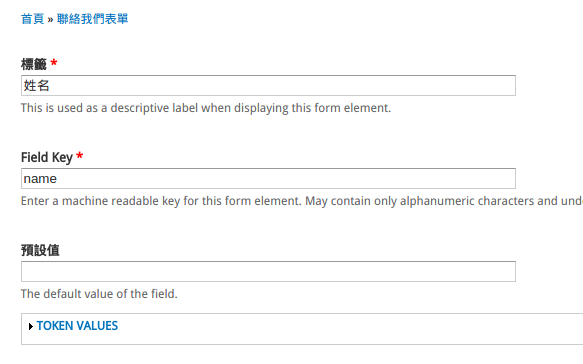Click the » breadcrumb separator

coord(51,19)
